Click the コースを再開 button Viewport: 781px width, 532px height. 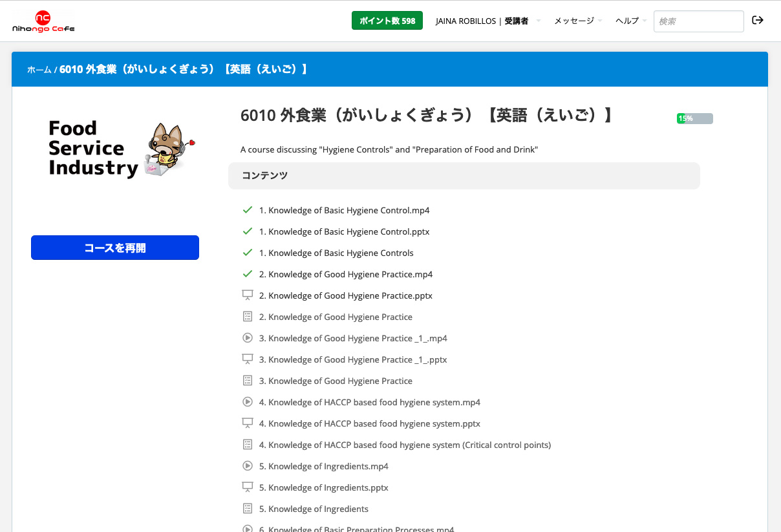click(x=115, y=248)
